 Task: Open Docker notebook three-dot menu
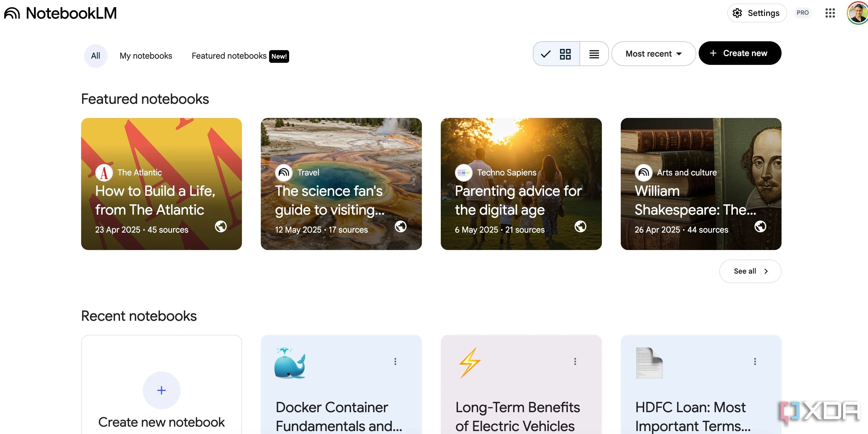(x=395, y=361)
